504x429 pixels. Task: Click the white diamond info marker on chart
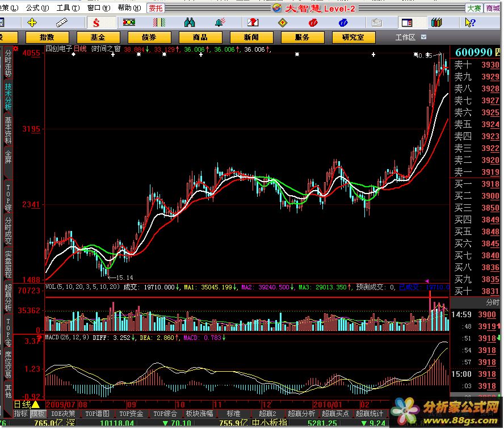click(74, 54)
